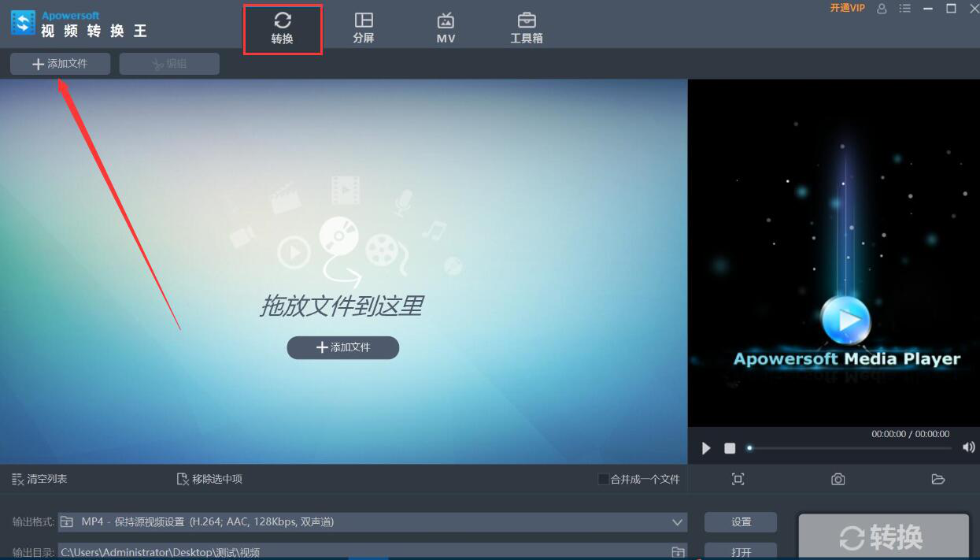Stop the preview playback
980x560 pixels.
click(x=730, y=448)
